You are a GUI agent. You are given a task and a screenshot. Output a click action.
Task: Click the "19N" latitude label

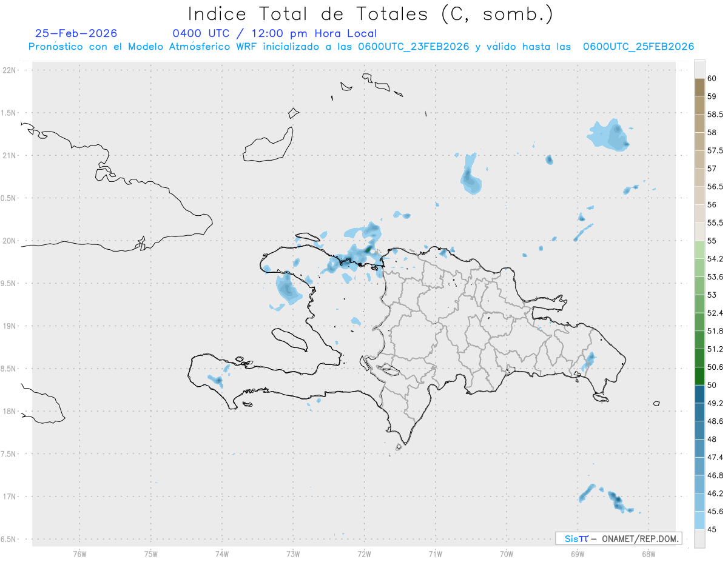coord(10,326)
